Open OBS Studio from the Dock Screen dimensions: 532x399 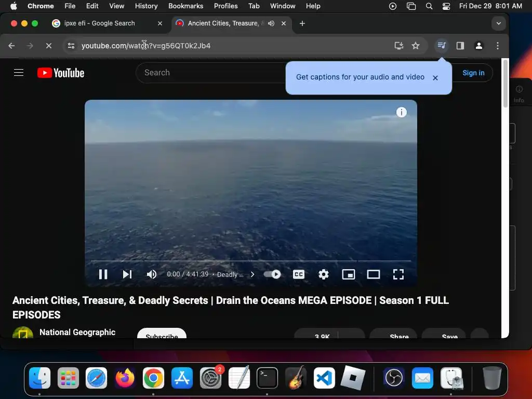click(x=394, y=378)
